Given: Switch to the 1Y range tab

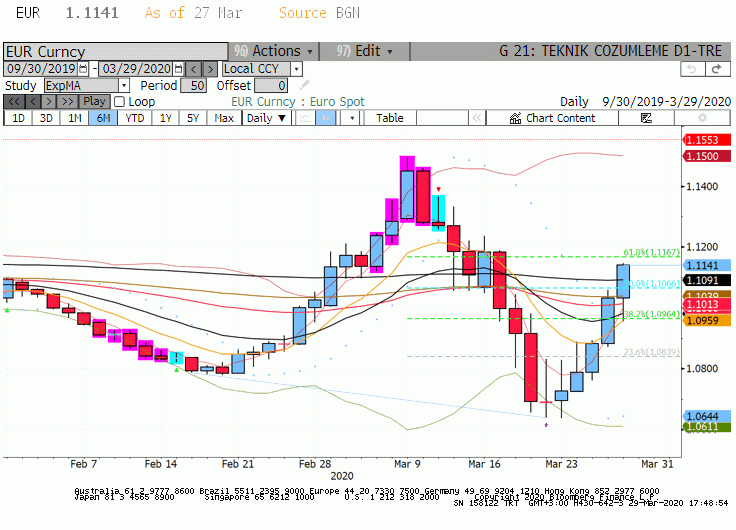Looking at the screenshot, I should 165,118.
